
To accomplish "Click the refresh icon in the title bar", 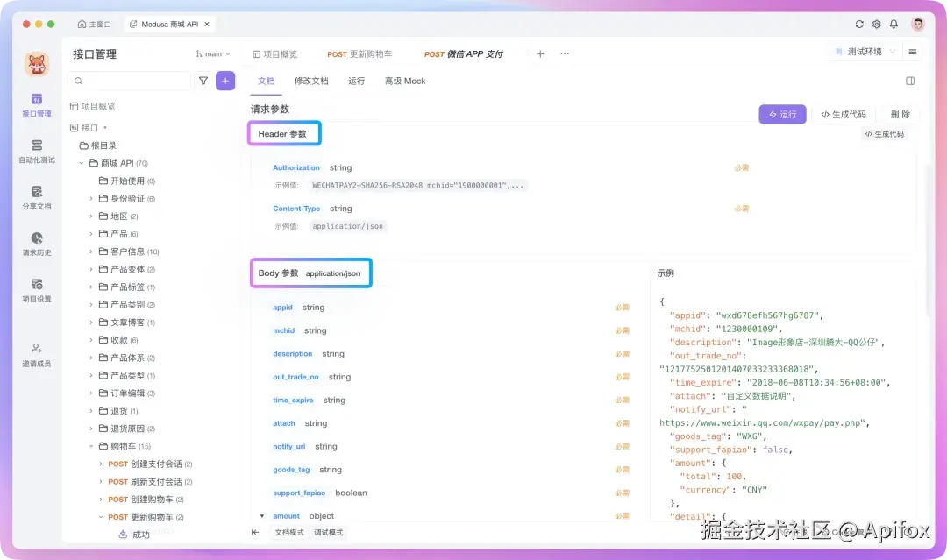I will (x=859, y=25).
